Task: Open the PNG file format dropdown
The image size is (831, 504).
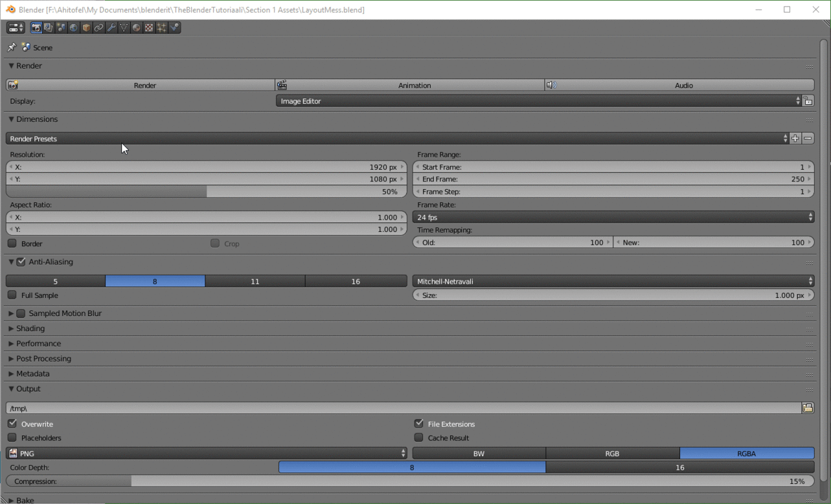Action: (207, 453)
